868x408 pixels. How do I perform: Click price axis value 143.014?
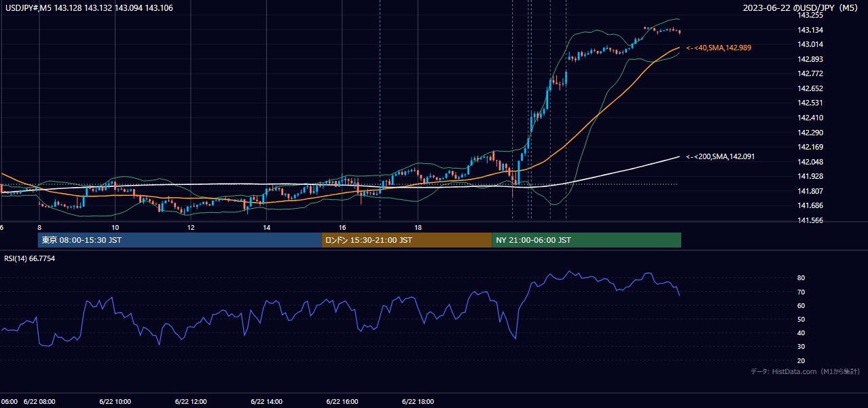point(810,44)
